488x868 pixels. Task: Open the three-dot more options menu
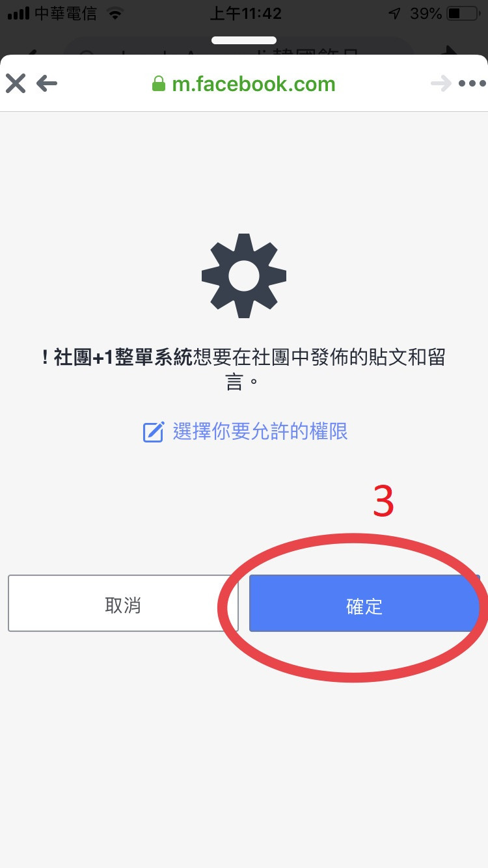point(472,83)
